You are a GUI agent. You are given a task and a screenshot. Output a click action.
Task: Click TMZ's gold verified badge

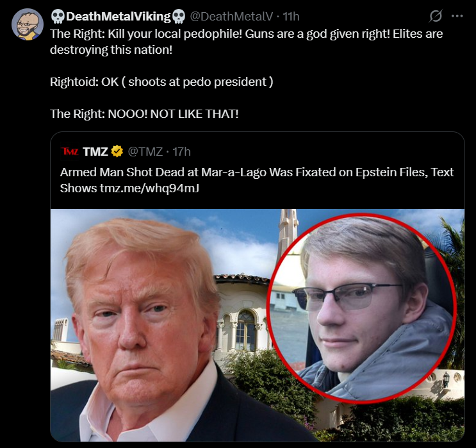click(x=117, y=151)
